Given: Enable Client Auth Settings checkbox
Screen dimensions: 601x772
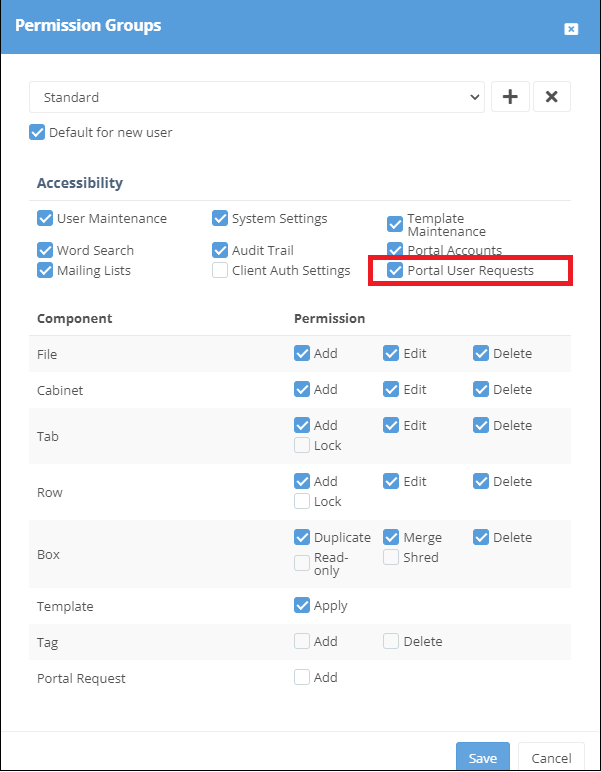Looking at the screenshot, I should click(220, 270).
